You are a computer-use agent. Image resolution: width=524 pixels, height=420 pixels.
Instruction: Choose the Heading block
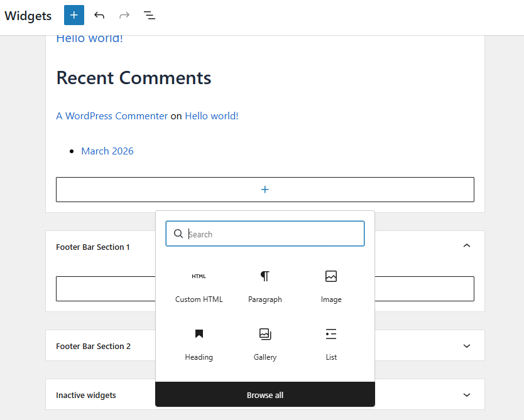[x=199, y=345]
